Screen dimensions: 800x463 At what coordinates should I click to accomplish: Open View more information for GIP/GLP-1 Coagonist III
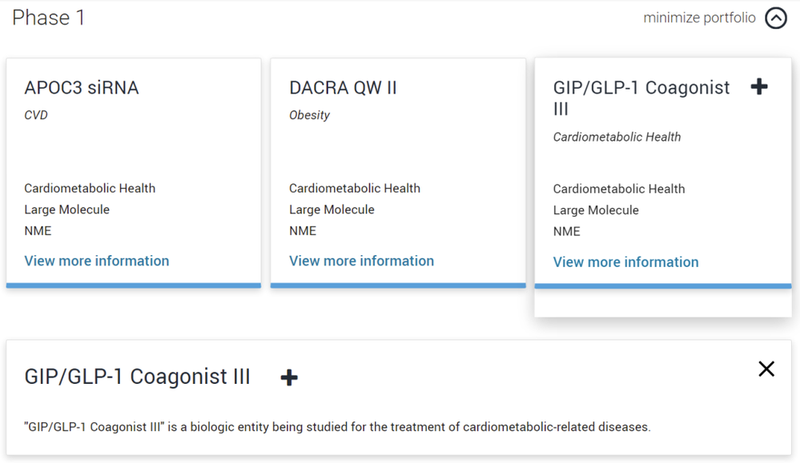click(x=626, y=262)
